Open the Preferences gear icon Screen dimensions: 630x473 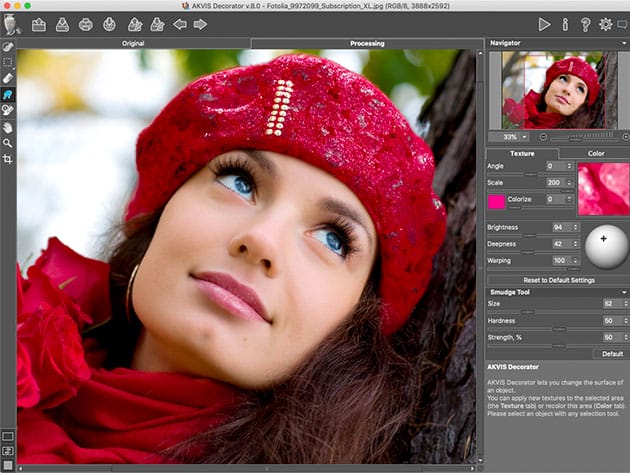(x=605, y=24)
